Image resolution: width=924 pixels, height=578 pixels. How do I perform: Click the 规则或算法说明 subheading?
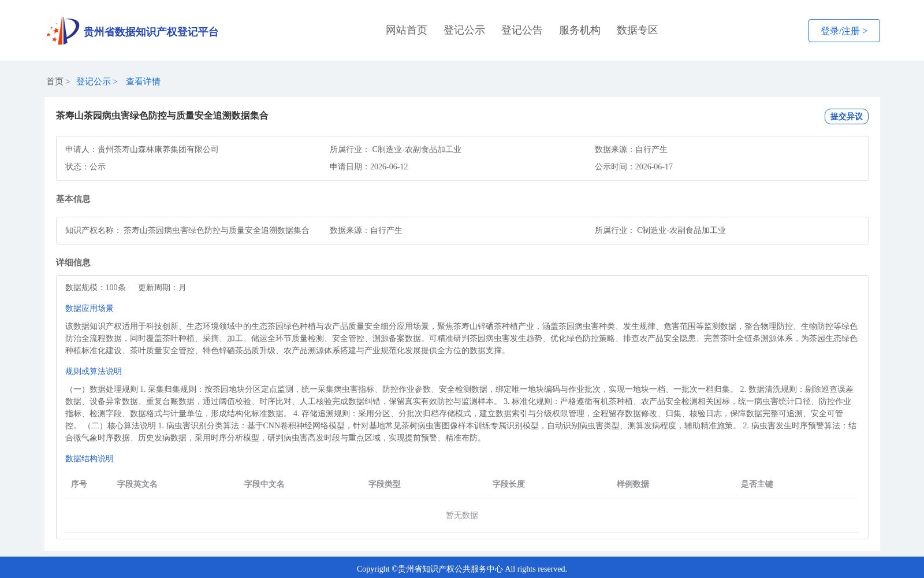point(94,371)
